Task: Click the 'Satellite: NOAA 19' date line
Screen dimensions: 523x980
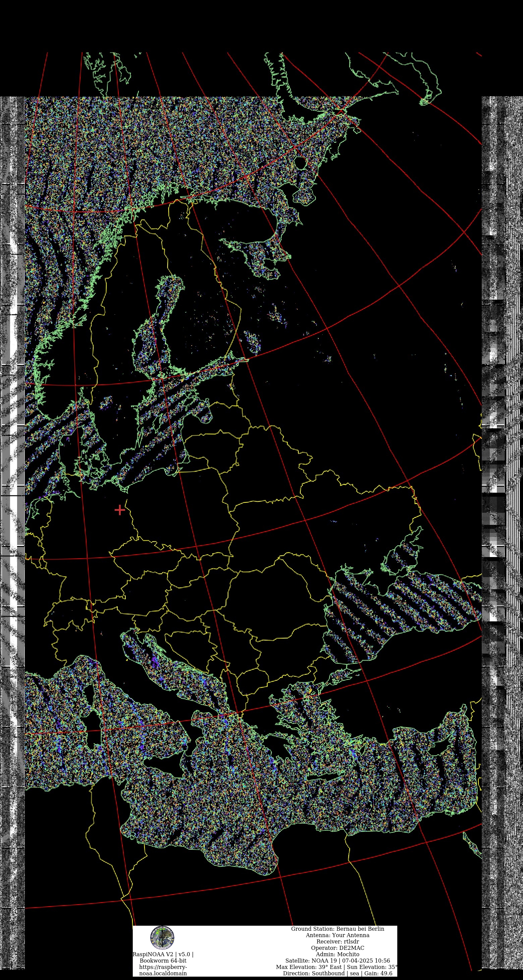Action: [x=338, y=961]
